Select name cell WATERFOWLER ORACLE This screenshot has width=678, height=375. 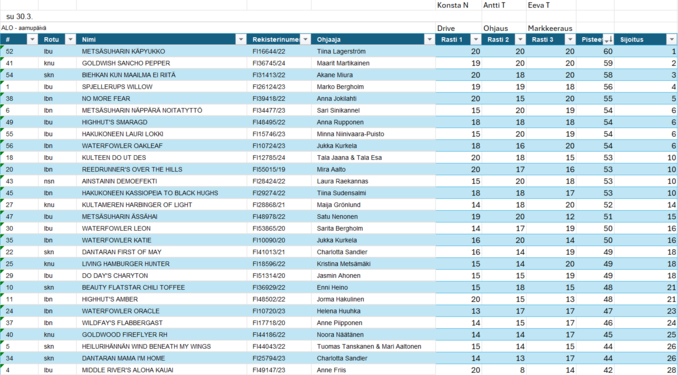[x=161, y=311]
